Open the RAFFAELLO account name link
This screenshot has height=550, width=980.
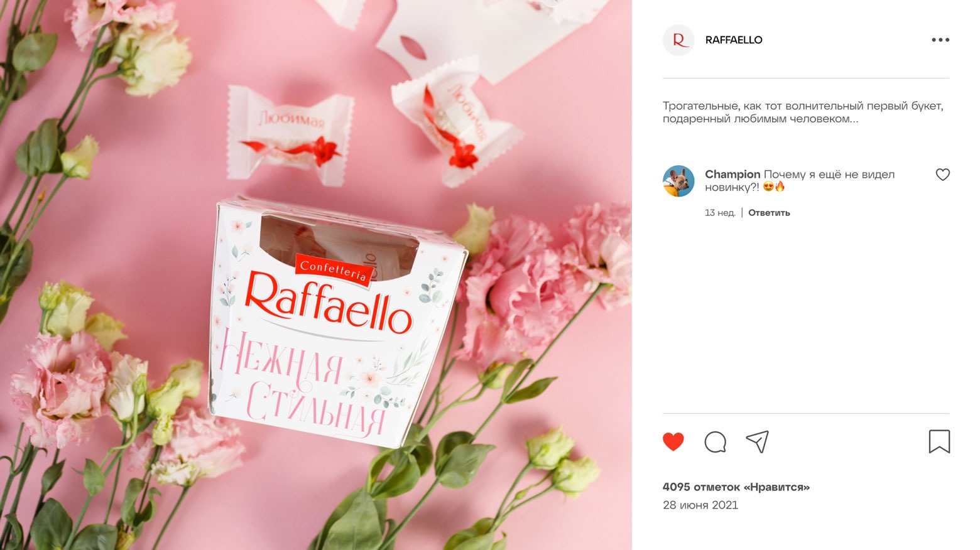[x=734, y=40]
